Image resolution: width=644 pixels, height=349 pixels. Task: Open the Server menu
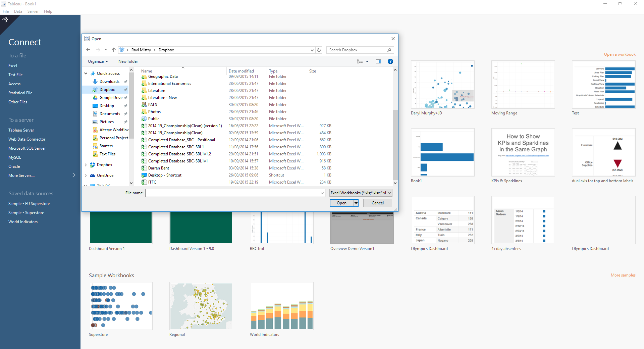tap(33, 11)
